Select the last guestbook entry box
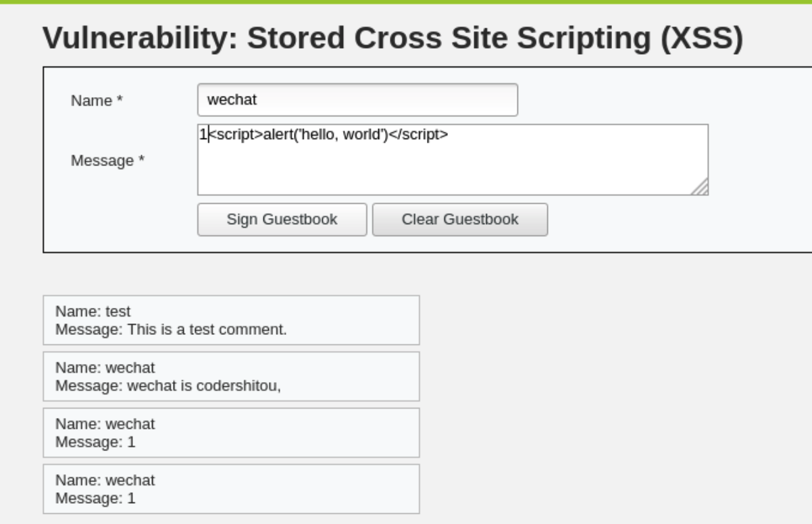812x524 pixels. coord(231,489)
